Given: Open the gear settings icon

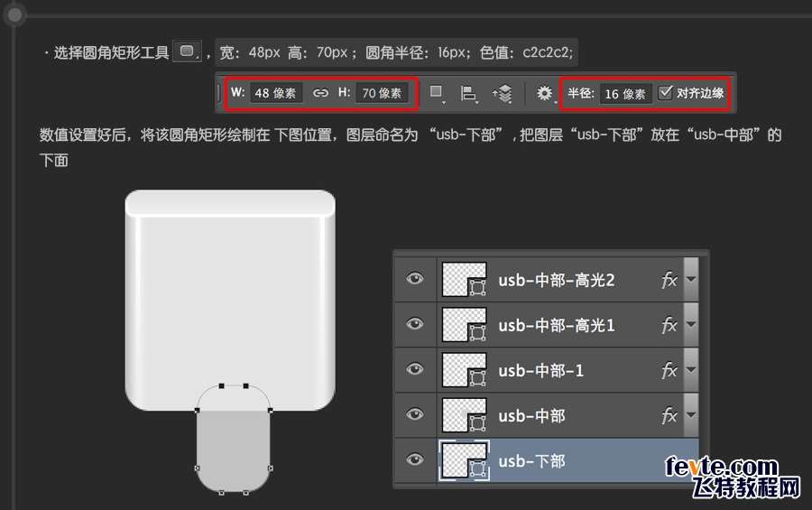Looking at the screenshot, I should click(544, 93).
